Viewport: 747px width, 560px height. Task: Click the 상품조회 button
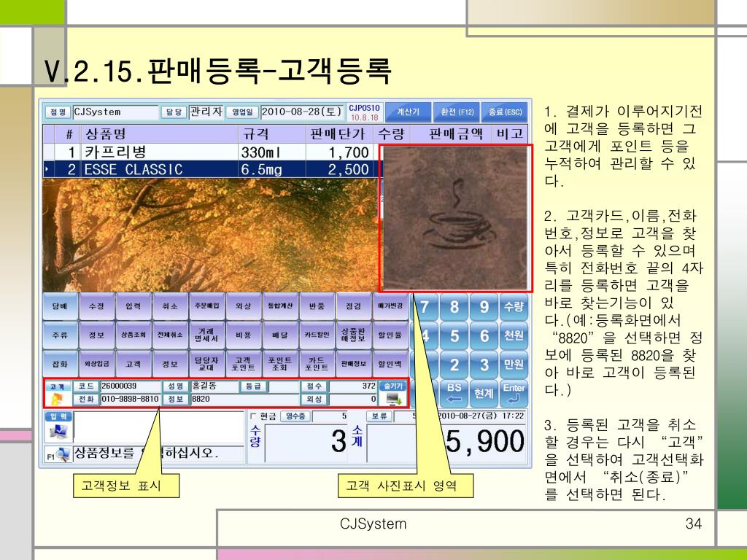coord(133,335)
